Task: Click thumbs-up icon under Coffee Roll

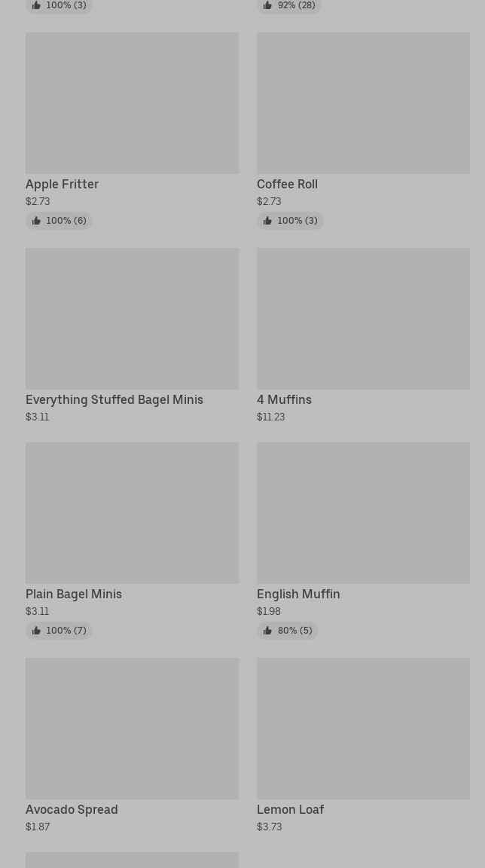Action: 267,221
